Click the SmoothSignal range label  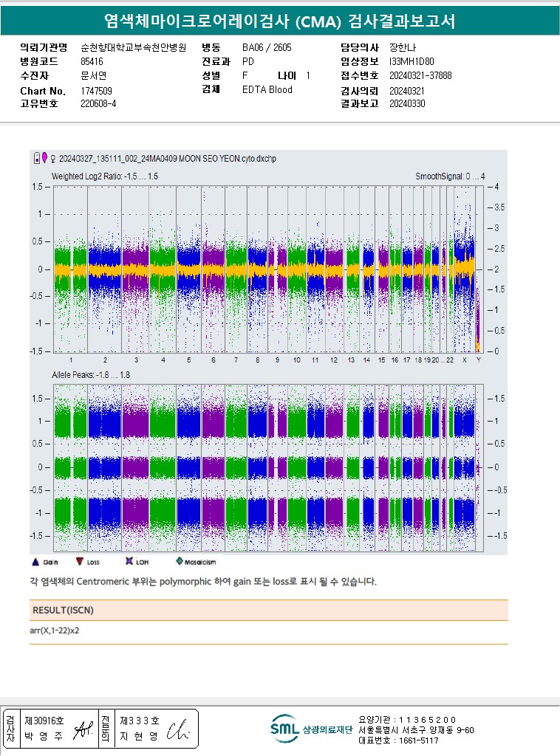(x=449, y=176)
